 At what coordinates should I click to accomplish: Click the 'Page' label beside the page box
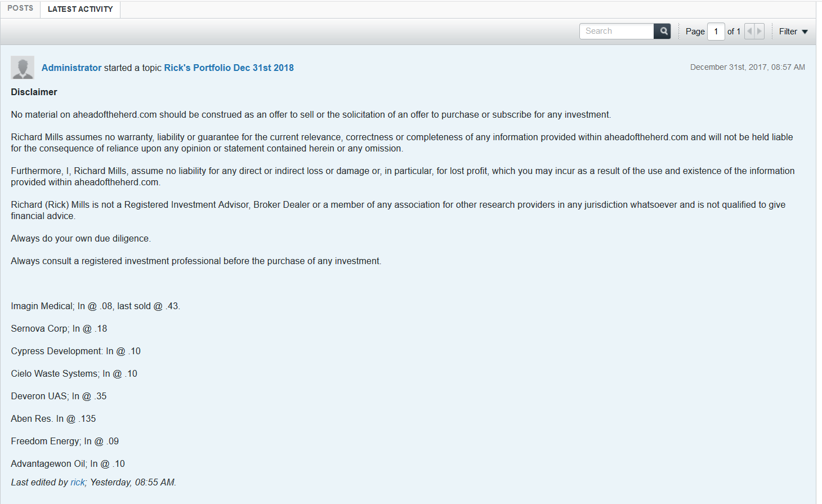pyautogui.click(x=695, y=32)
